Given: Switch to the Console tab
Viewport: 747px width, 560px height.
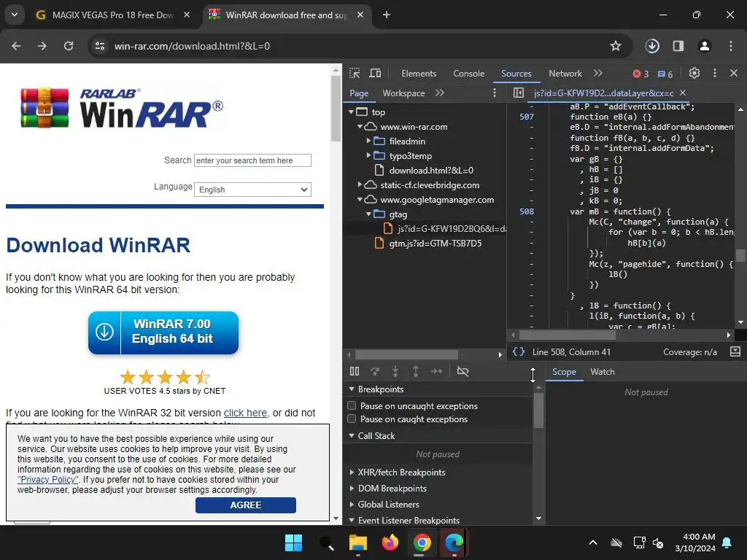Looking at the screenshot, I should (x=469, y=74).
